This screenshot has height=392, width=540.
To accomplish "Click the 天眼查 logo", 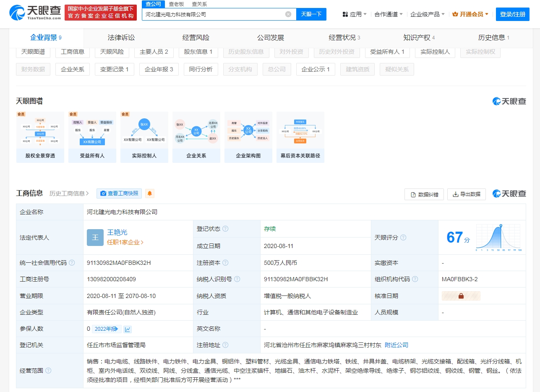I will coord(35,13).
